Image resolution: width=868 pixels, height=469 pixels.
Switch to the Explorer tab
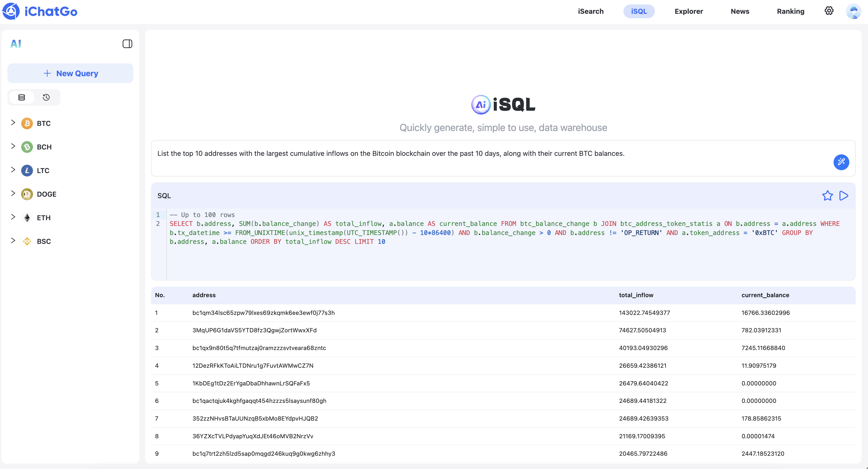(x=688, y=11)
